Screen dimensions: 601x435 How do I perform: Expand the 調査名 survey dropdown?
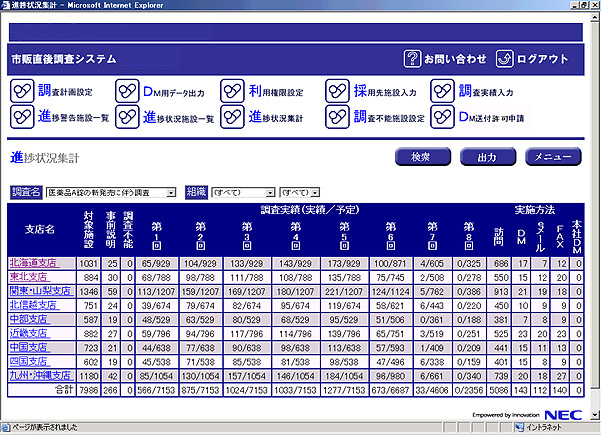point(171,192)
